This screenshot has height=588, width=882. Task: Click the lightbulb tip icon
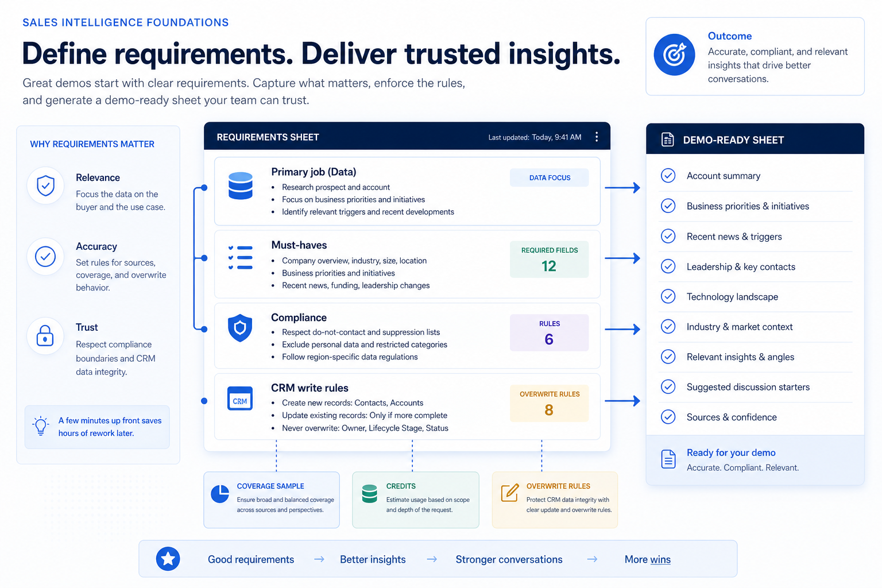[41, 426]
